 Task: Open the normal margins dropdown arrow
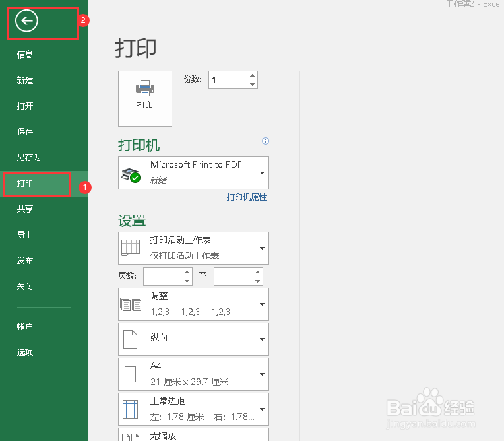[x=262, y=409]
